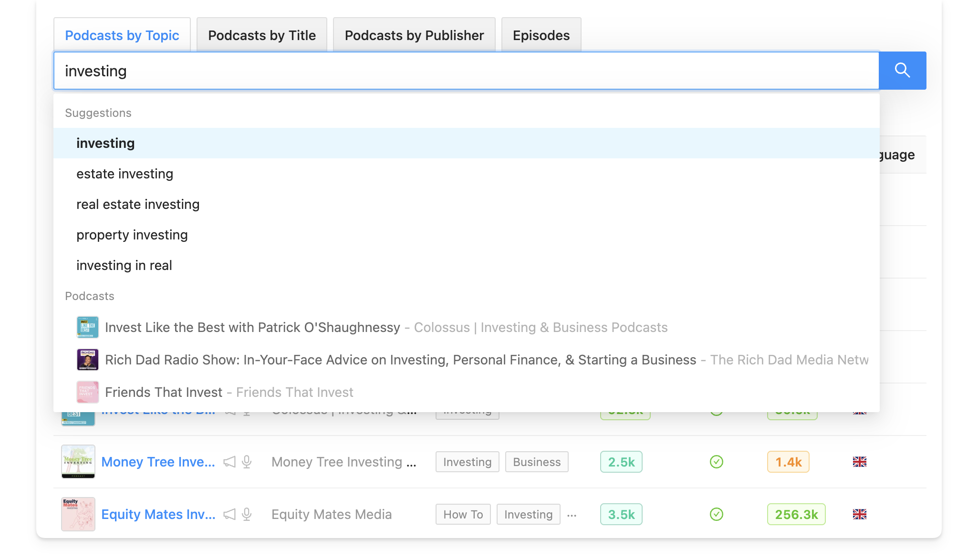Select the 'real estate investing' suggestion

138,204
